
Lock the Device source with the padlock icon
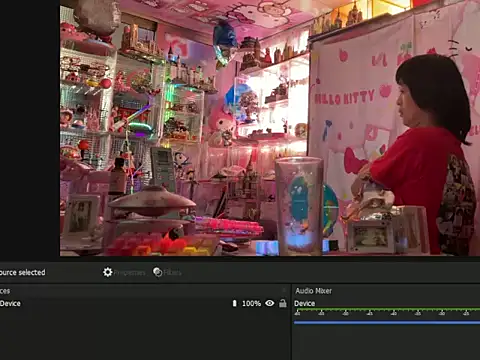pyautogui.click(x=283, y=303)
